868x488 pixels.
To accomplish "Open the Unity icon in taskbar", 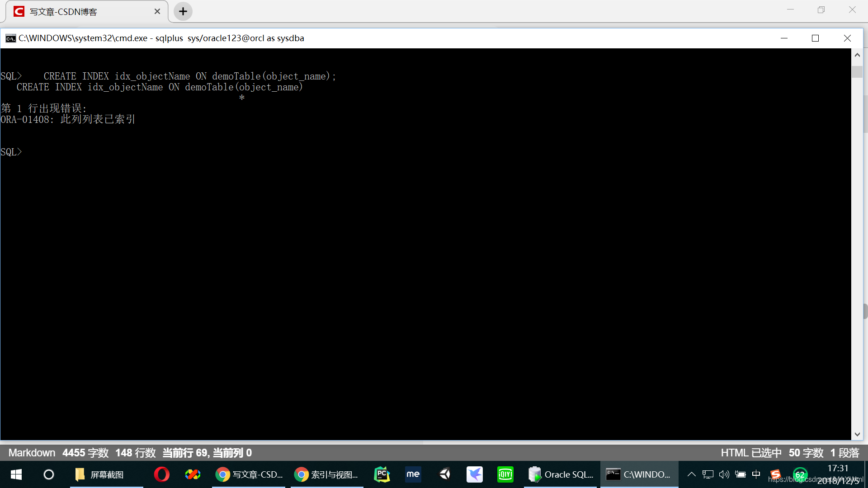I will tap(444, 474).
